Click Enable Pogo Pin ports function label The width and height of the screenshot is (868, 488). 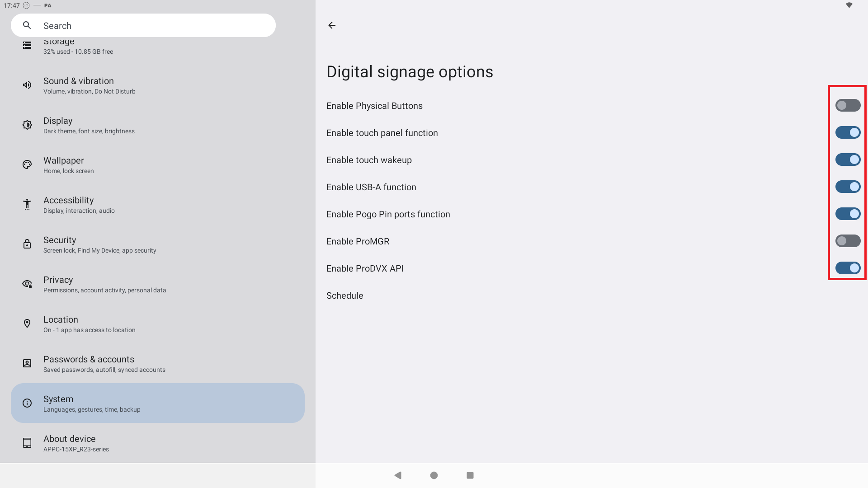coord(388,214)
